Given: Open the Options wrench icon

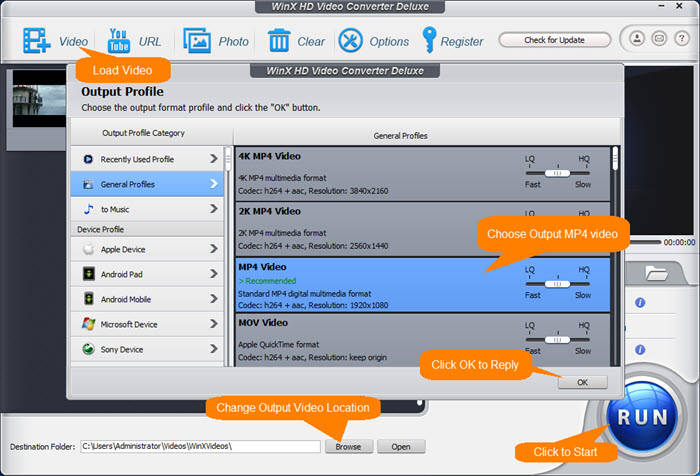Looking at the screenshot, I should pos(350,41).
